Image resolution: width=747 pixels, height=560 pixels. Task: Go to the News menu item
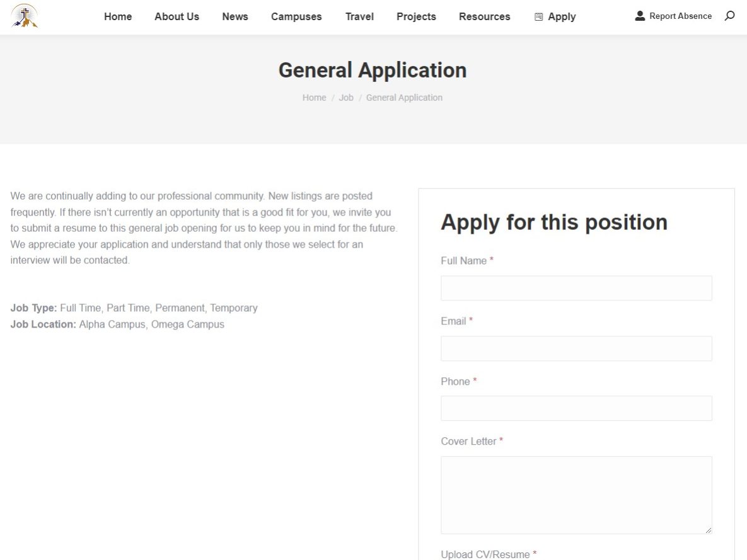[235, 17]
